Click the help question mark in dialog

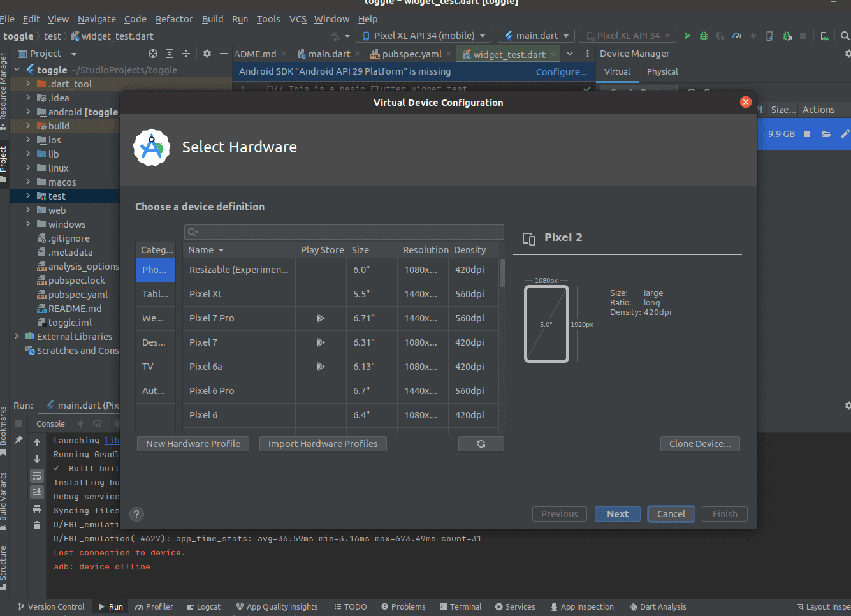pyautogui.click(x=136, y=514)
